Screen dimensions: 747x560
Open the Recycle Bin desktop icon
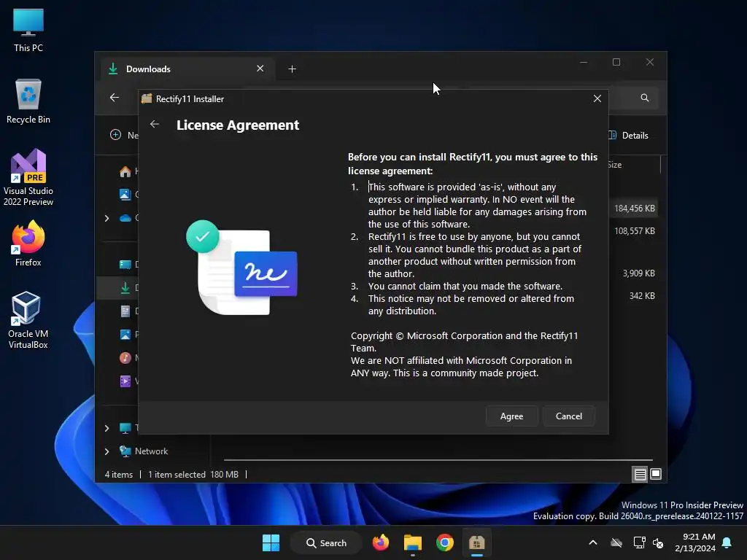coord(28,101)
